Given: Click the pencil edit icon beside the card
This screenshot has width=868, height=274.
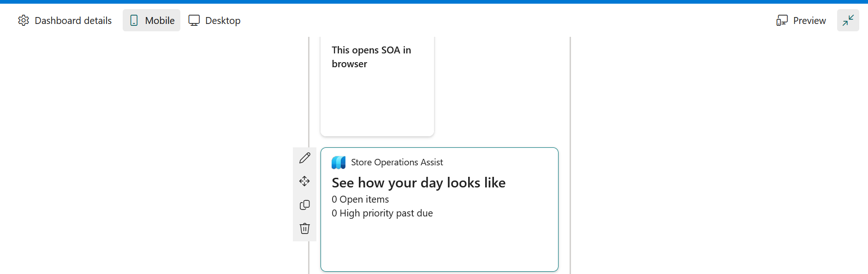Looking at the screenshot, I should (304, 158).
